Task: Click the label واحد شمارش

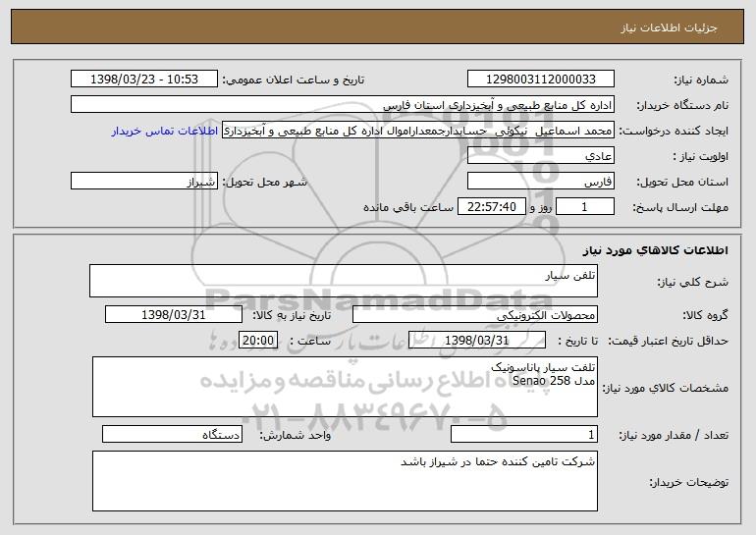Action: click(x=296, y=435)
